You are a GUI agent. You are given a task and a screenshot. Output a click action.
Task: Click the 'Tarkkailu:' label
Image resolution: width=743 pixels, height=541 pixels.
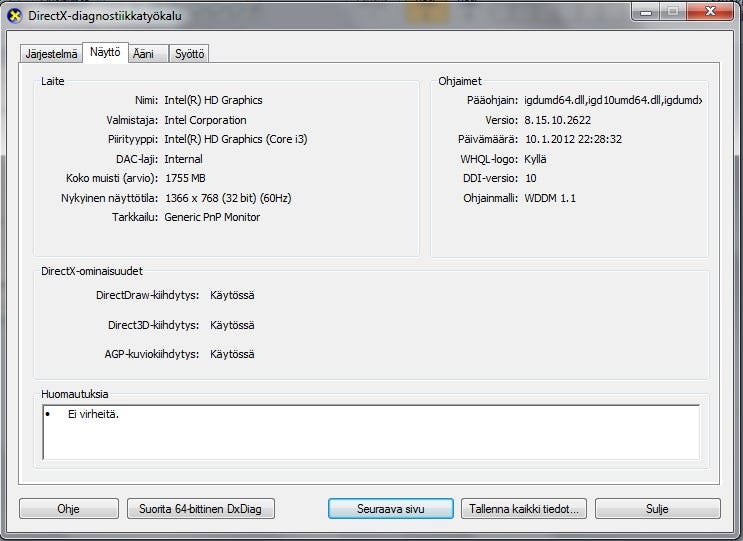(135, 217)
